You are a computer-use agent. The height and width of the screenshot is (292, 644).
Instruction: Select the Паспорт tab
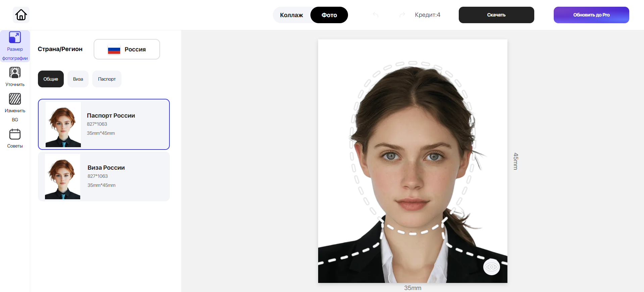[107, 79]
